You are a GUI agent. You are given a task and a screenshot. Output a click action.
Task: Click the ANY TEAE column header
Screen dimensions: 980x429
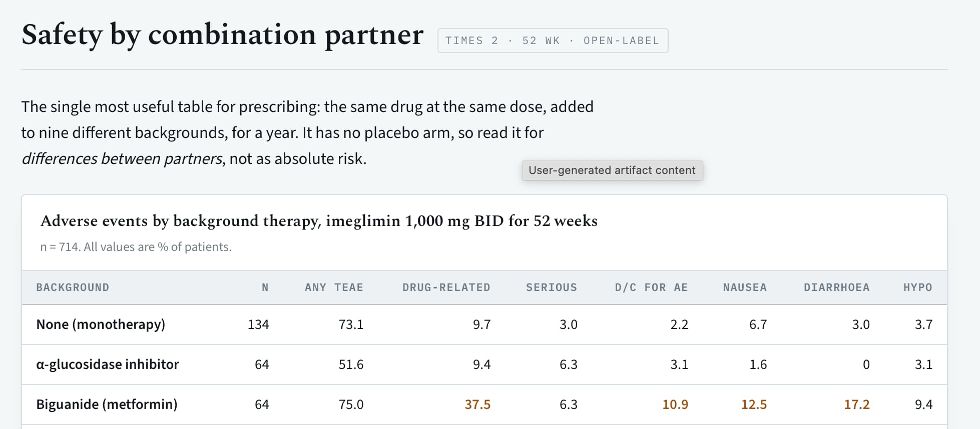pos(334,287)
